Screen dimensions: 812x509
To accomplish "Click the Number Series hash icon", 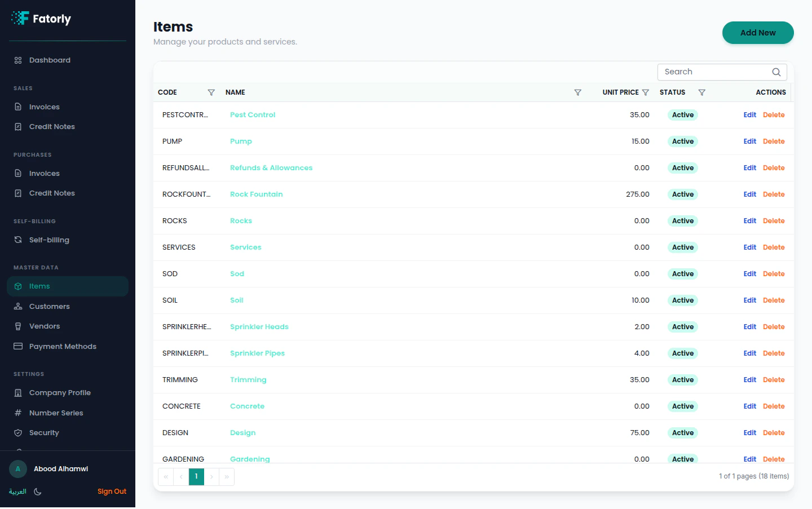I will click(x=18, y=413).
